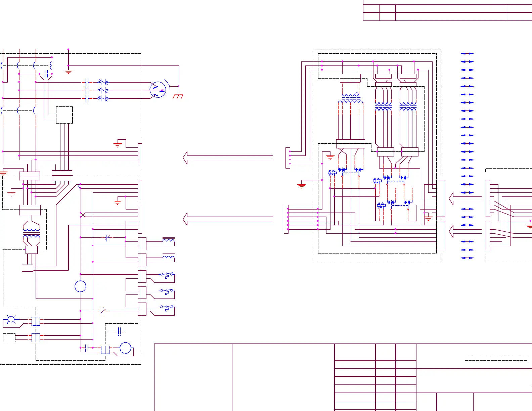Click the transformer symbol in the left schematic

pos(32,233)
